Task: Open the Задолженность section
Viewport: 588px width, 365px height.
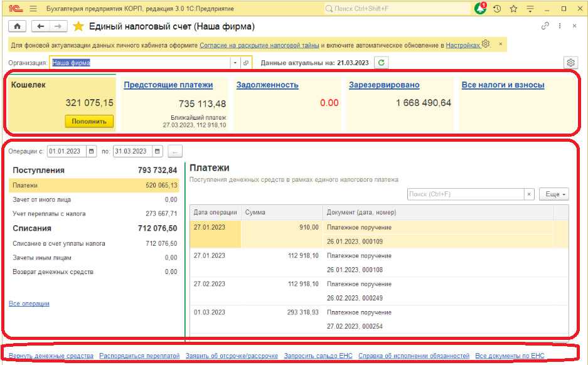Action: pyautogui.click(x=267, y=85)
